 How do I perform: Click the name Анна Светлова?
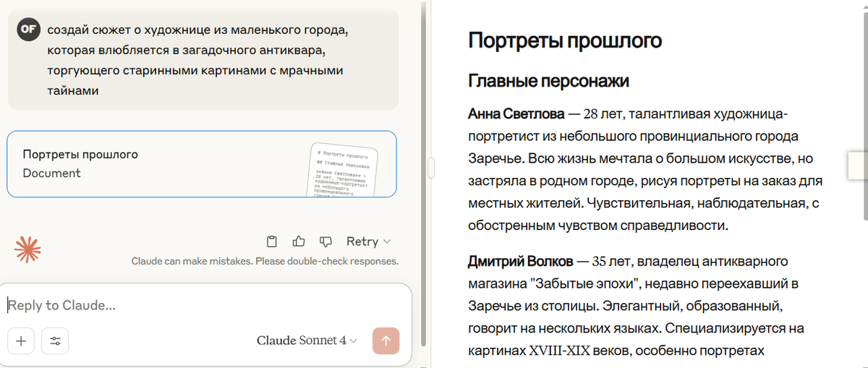click(516, 114)
